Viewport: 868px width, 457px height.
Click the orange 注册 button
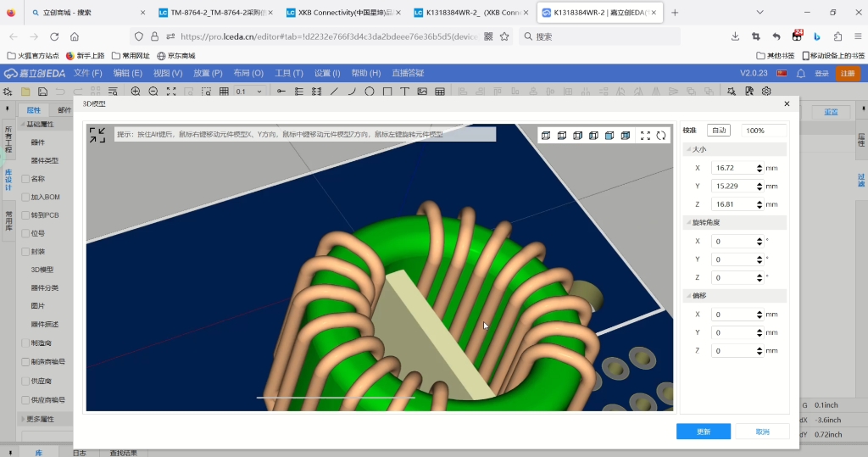[x=848, y=73]
